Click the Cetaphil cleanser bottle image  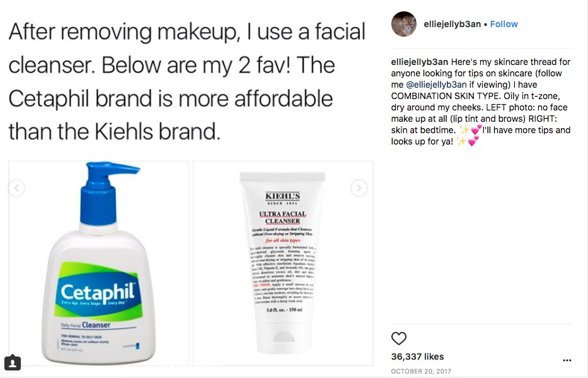tap(98, 263)
